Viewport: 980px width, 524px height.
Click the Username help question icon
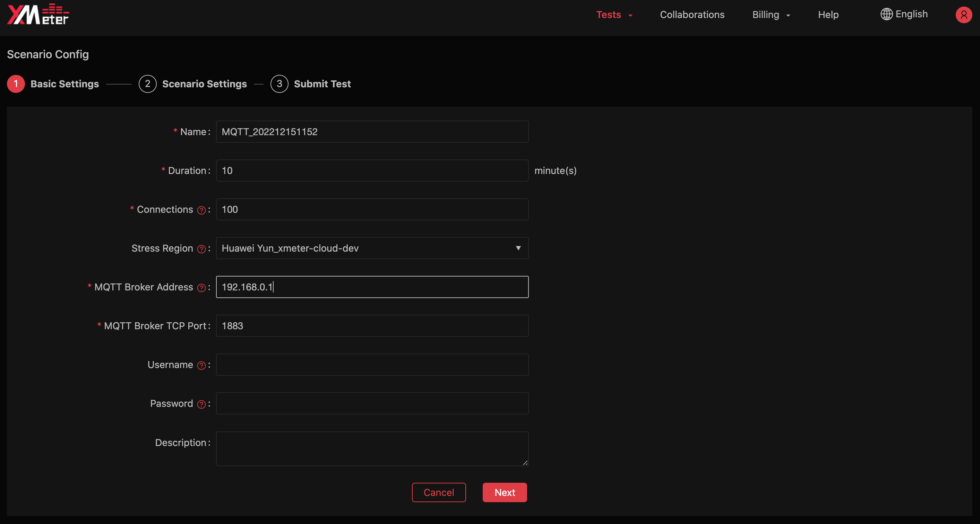click(x=201, y=365)
